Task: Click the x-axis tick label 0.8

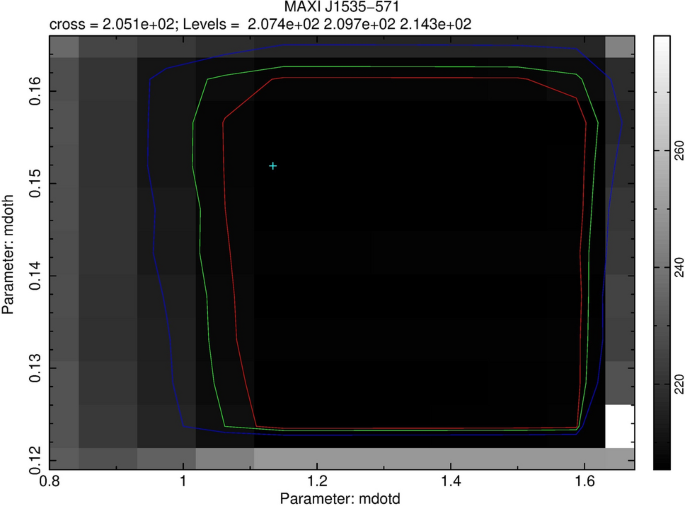Action: 49,482
